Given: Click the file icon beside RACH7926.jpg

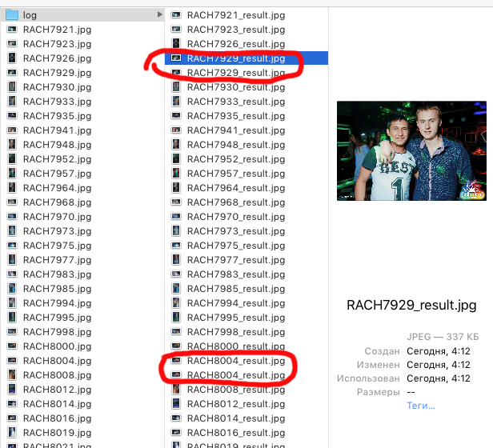Looking at the screenshot, I should click(x=12, y=58).
